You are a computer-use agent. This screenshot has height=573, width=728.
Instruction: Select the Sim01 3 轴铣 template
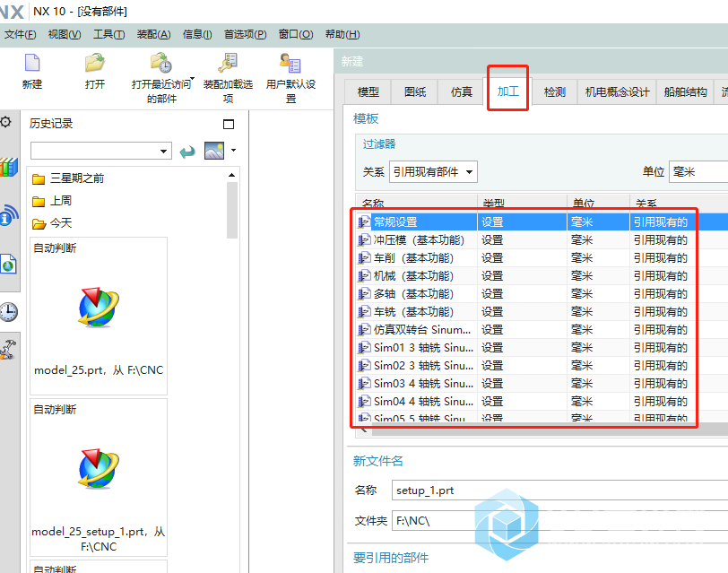(x=542, y=347)
